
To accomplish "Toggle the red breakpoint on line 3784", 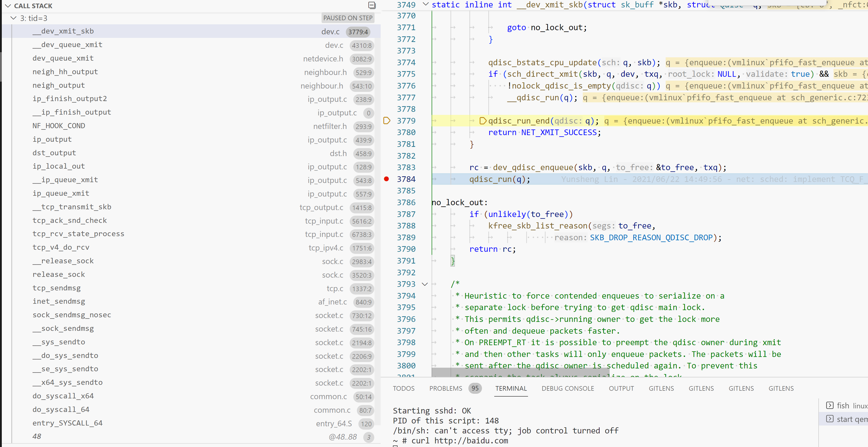I will click(387, 179).
